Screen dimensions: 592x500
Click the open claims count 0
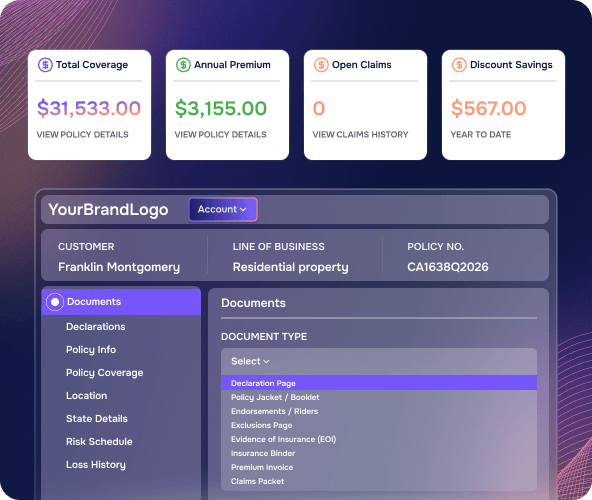click(319, 108)
